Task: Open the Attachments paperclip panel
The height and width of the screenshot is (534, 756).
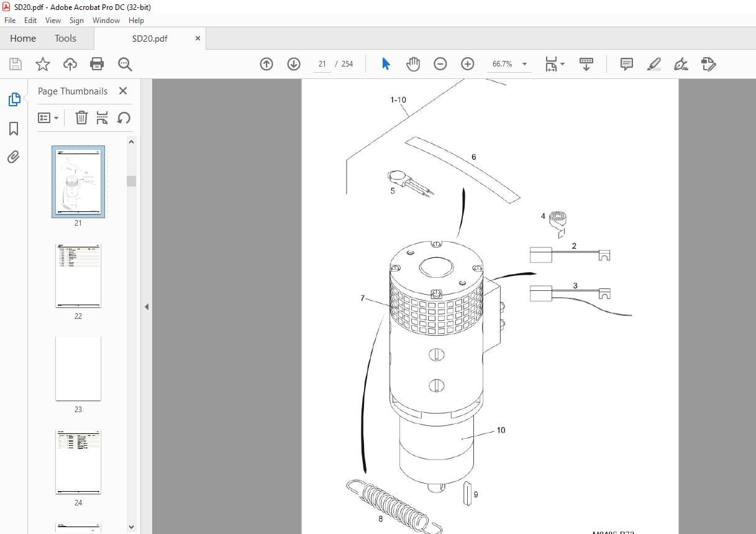Action: click(x=14, y=157)
